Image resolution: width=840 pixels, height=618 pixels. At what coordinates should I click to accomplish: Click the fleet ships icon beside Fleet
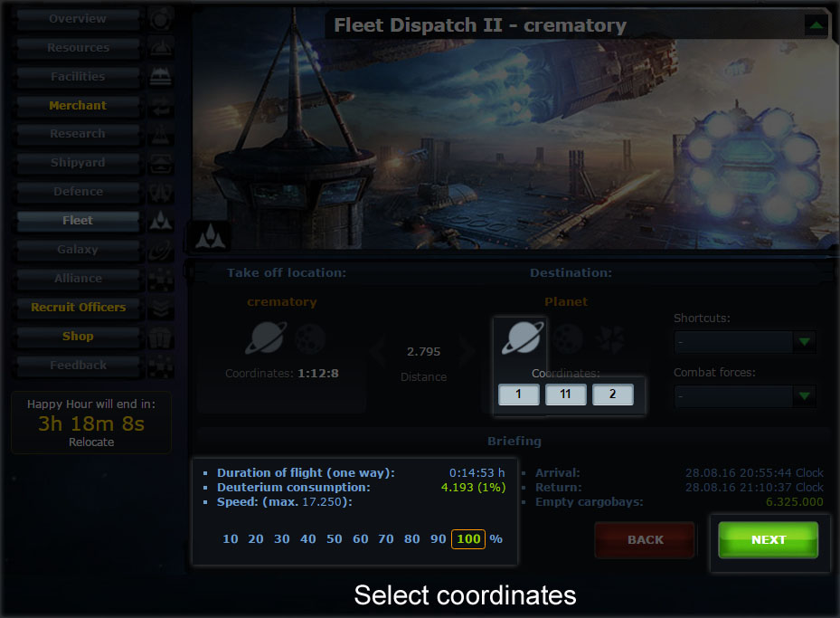coord(161,220)
